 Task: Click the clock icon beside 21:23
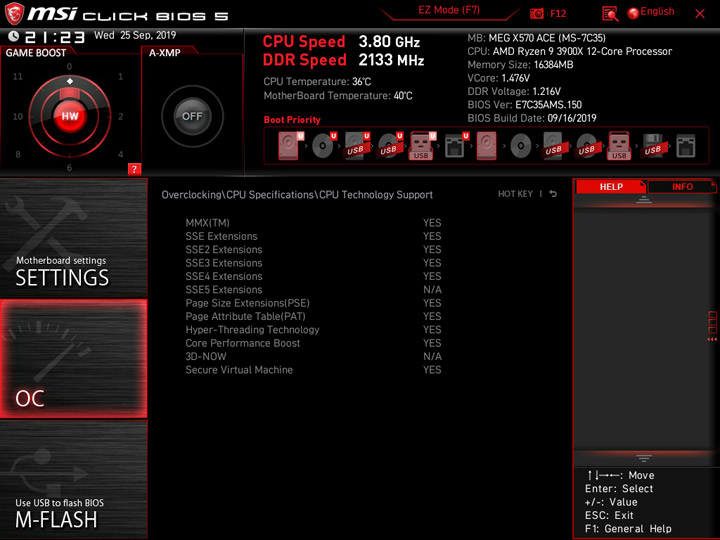click(14, 36)
